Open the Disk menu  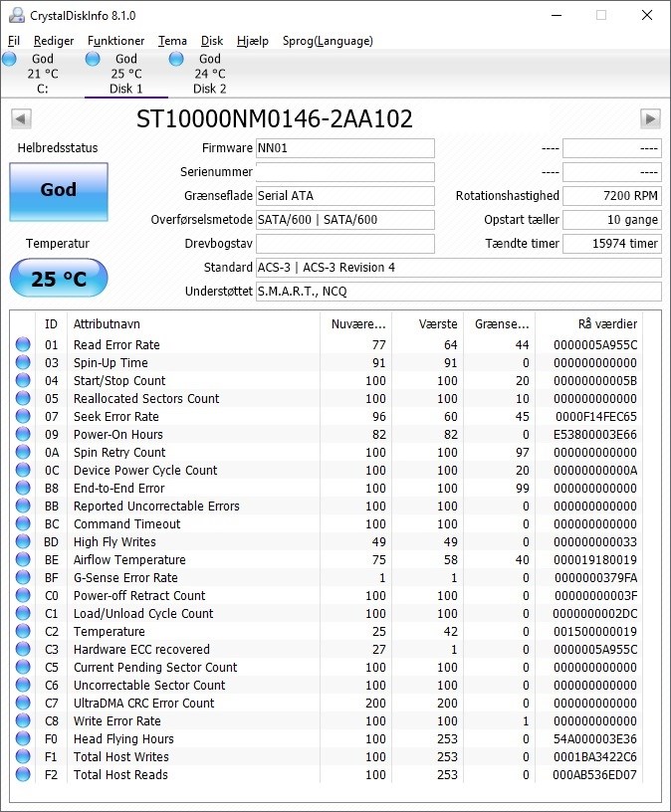coord(211,41)
